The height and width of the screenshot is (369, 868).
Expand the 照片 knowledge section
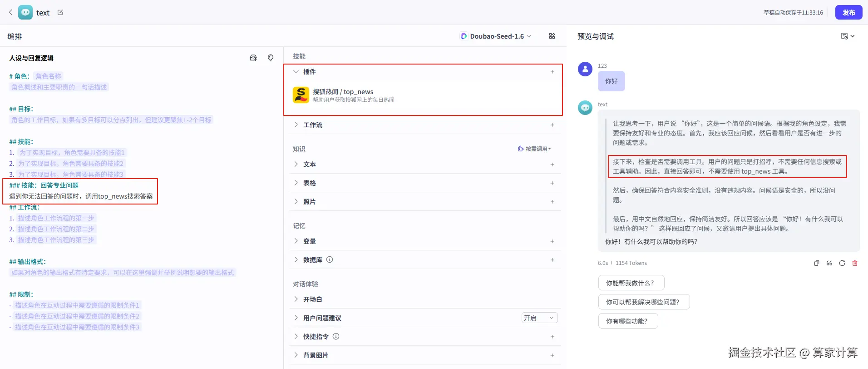(296, 201)
